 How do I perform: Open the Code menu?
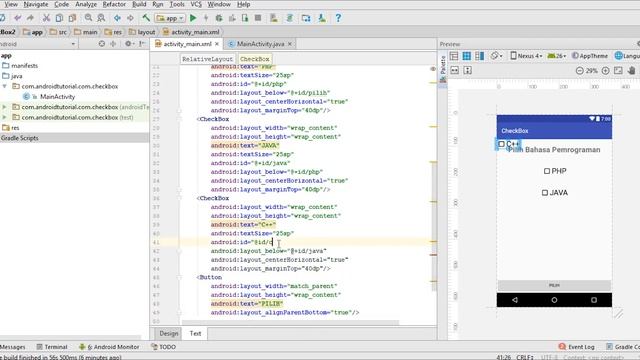(x=62, y=4)
